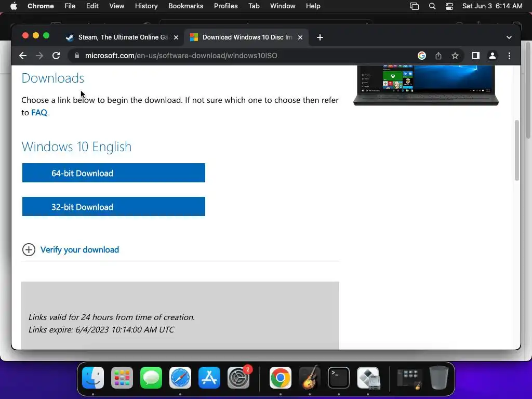
Task: Expand the tab search chevron
Action: click(x=509, y=37)
